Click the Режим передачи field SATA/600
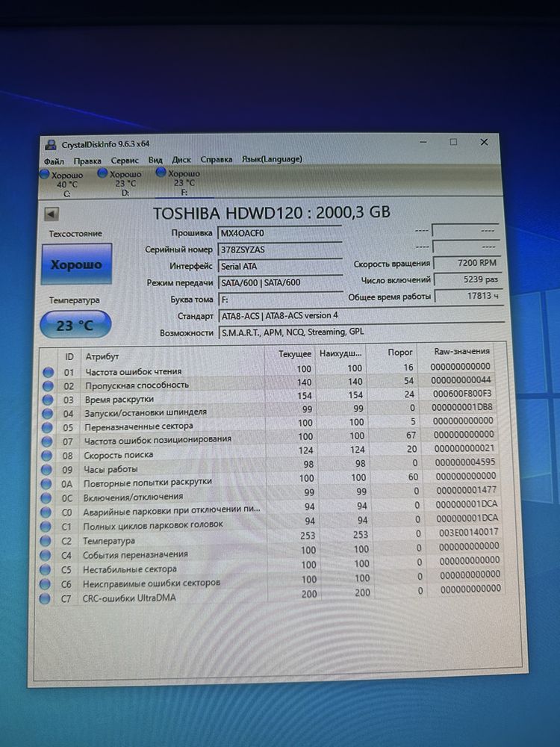 point(281,282)
